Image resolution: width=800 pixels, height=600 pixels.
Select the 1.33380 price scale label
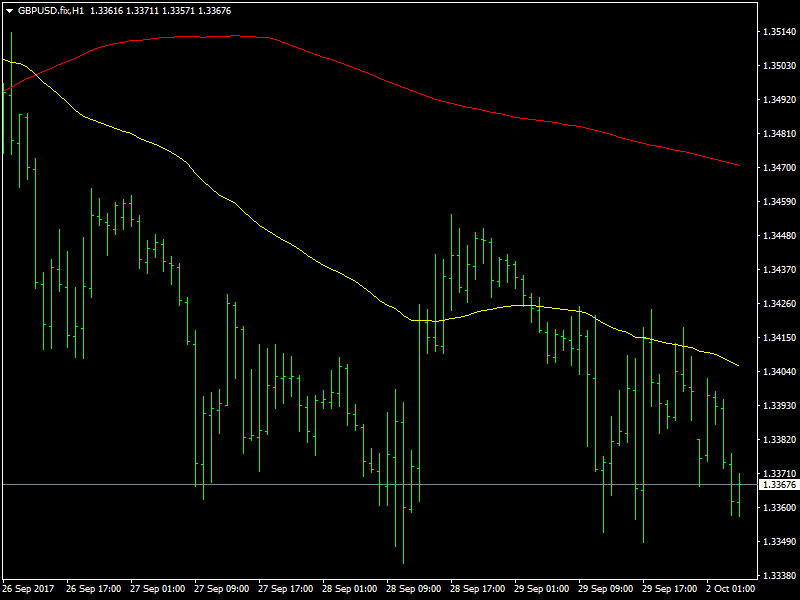(x=779, y=576)
